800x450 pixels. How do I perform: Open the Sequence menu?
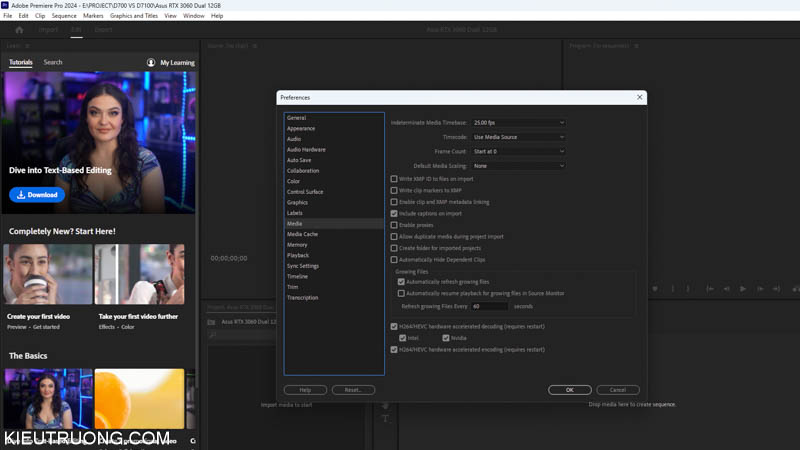(64, 16)
